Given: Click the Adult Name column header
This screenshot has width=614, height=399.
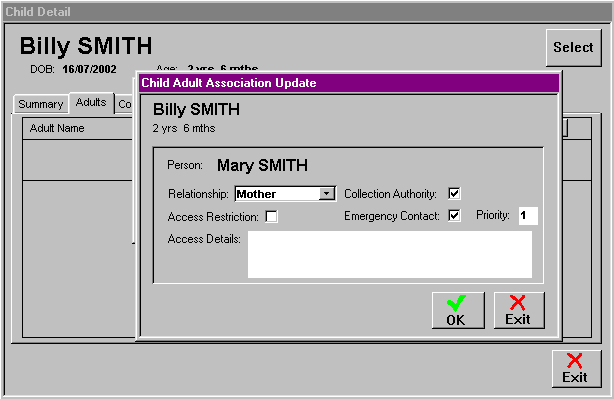Looking at the screenshot, I should pos(57,128).
